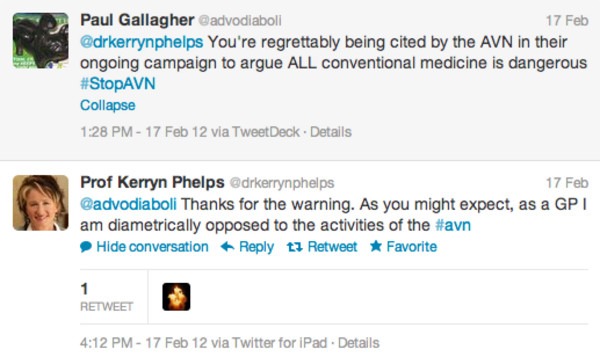
Task: Open Prof Kerryn Phelps' profile name link
Action: [152, 183]
